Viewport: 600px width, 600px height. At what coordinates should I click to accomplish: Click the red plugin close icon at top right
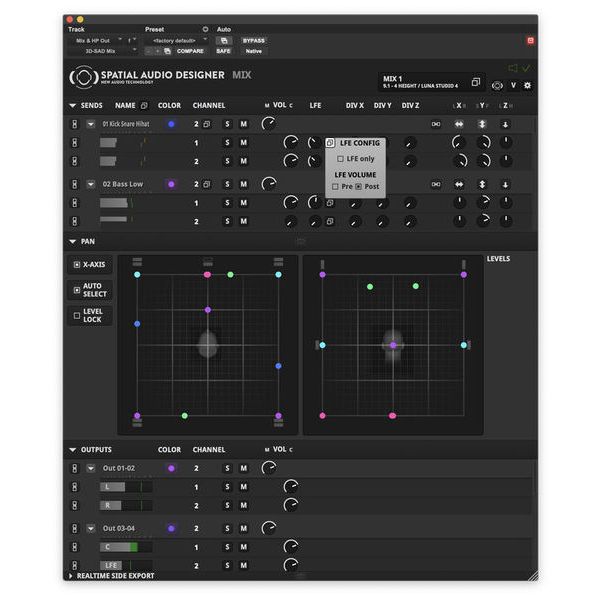[530, 40]
